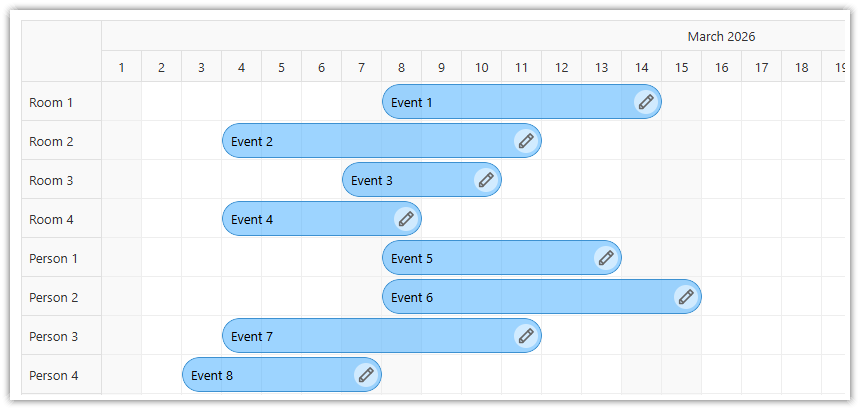The image size is (860, 410).
Task: Select the Event 3 bar label
Action: pyautogui.click(x=372, y=180)
